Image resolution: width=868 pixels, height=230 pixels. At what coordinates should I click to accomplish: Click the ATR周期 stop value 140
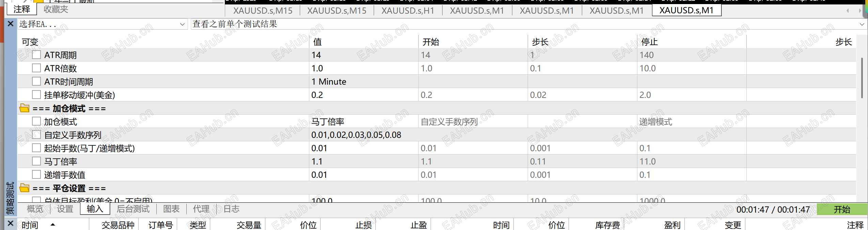point(692,55)
